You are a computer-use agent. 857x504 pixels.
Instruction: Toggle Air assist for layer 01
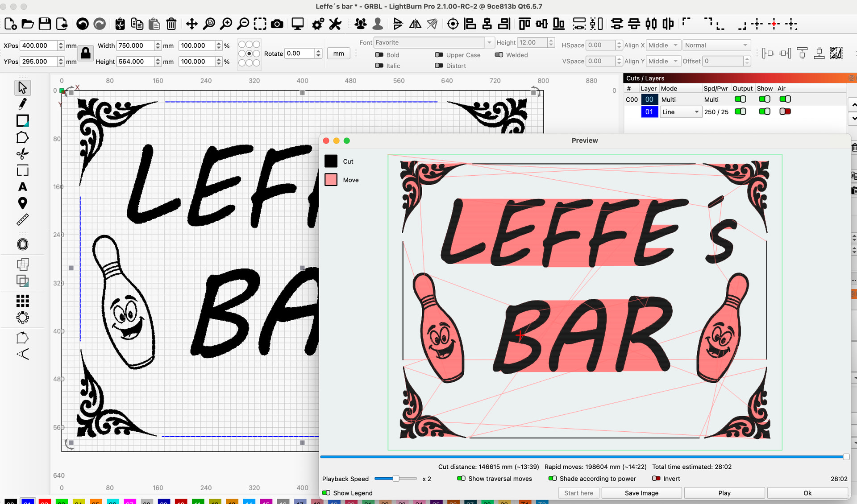[785, 112]
